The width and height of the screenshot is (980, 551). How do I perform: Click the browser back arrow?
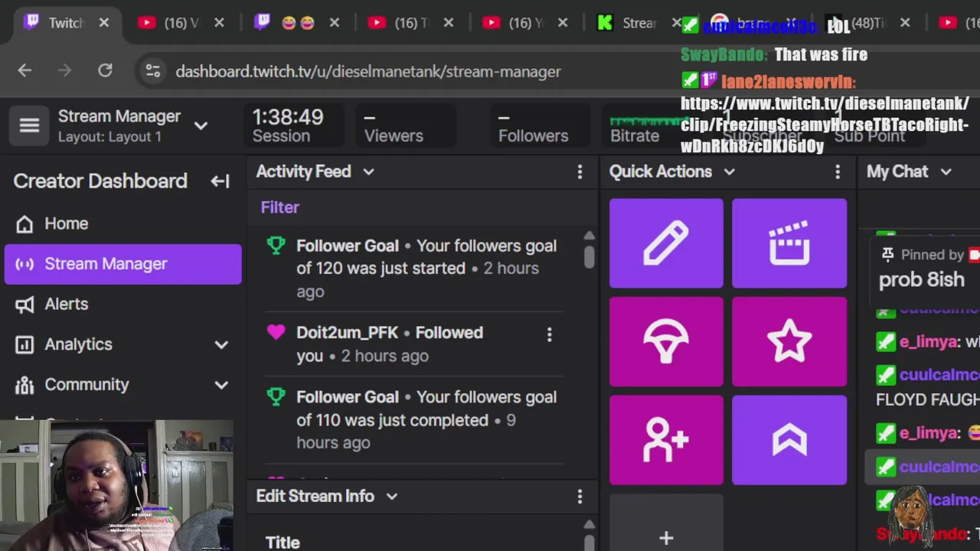[24, 71]
